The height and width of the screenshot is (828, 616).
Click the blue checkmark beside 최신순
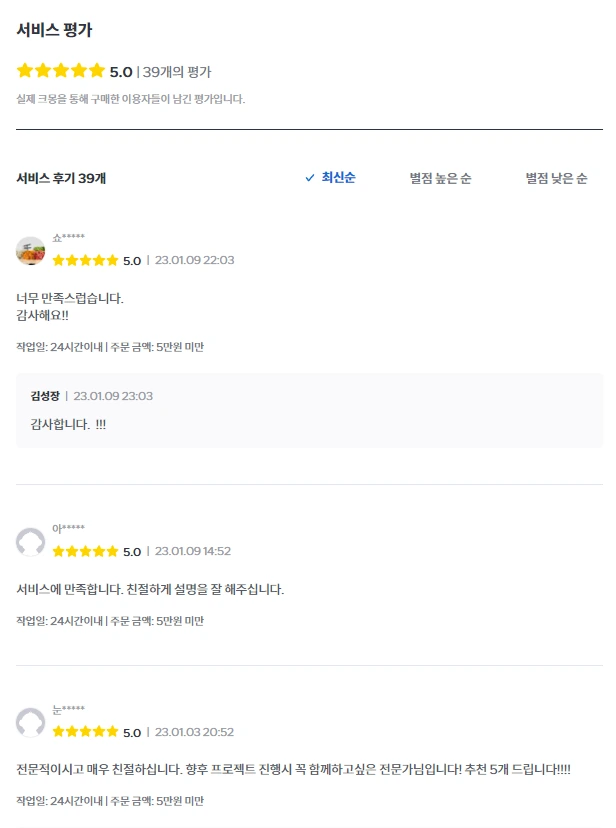310,178
